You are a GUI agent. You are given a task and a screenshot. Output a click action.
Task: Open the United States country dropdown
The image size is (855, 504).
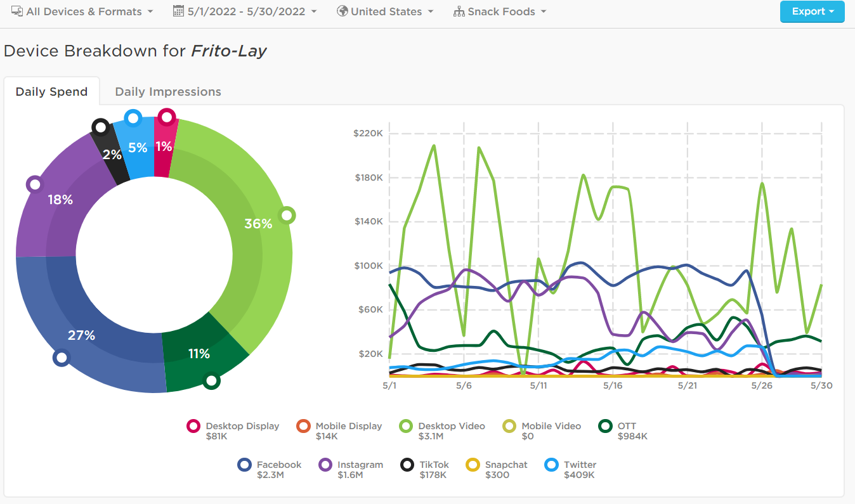pyautogui.click(x=386, y=11)
